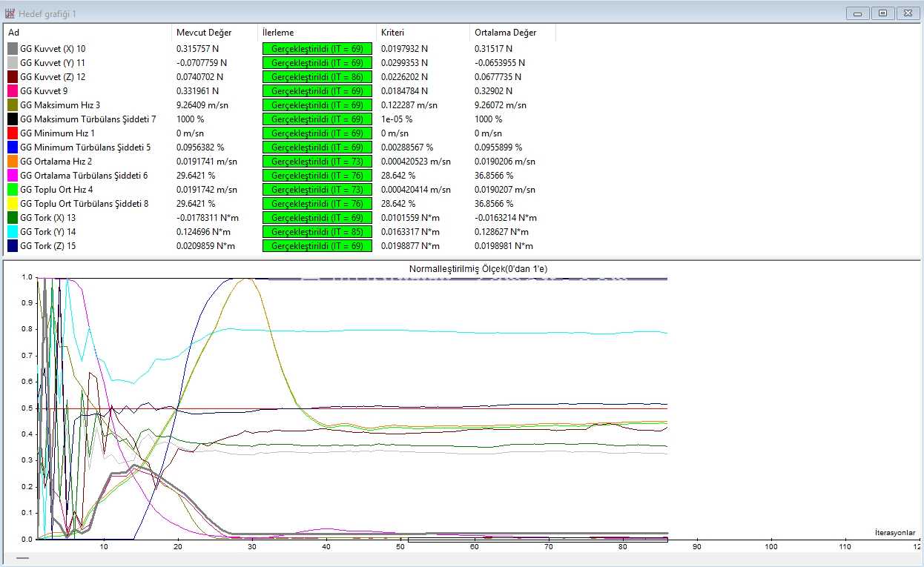
Task: Select the GG Kuvvet (Z) 12 row
Action: tap(279, 77)
